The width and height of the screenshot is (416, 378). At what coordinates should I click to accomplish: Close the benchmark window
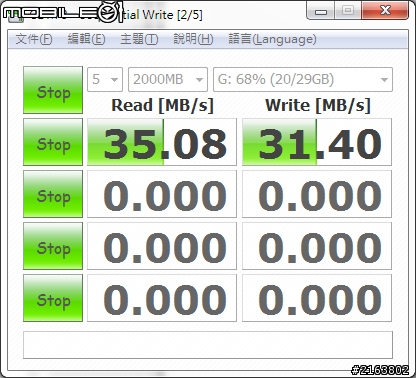pos(385,10)
